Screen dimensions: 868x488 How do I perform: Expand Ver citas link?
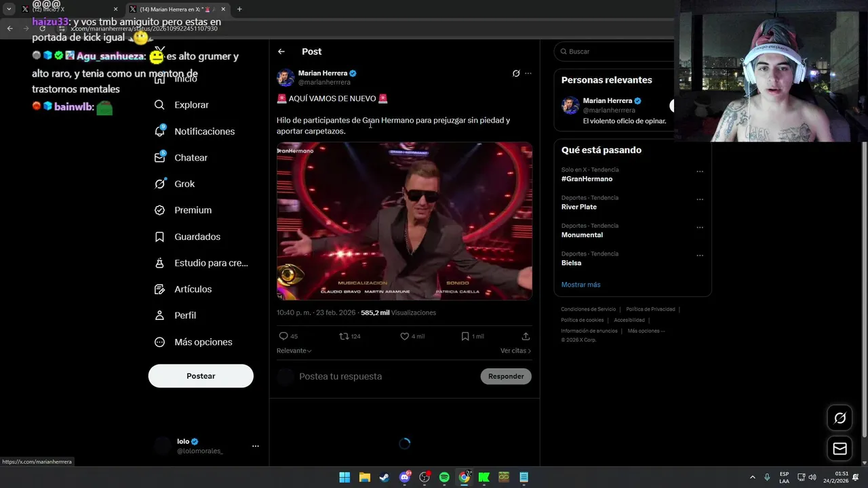pos(515,350)
